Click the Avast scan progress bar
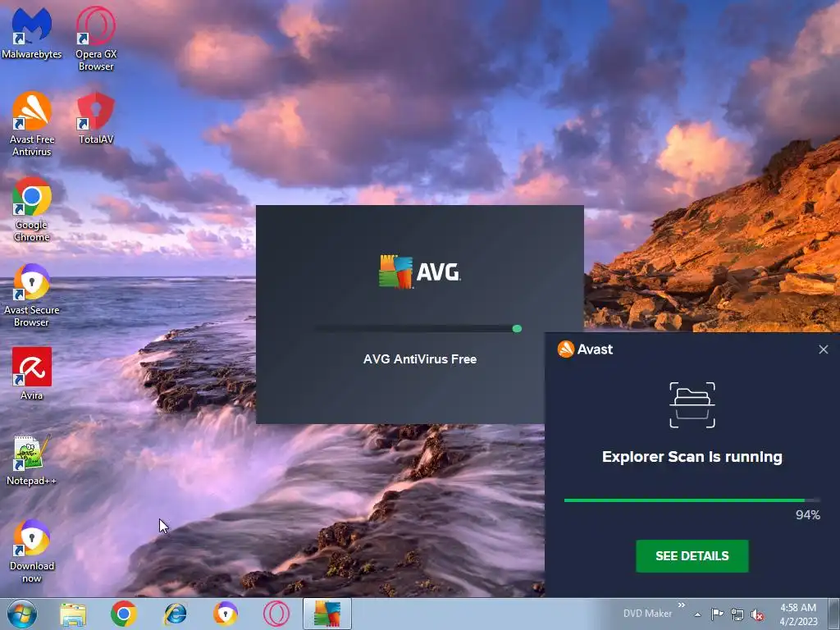This screenshot has height=630, width=840. click(x=692, y=500)
